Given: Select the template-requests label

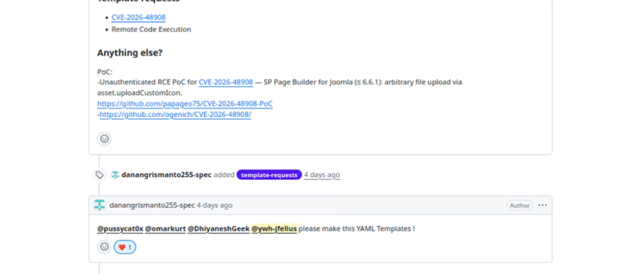Looking at the screenshot, I should coord(269,175).
